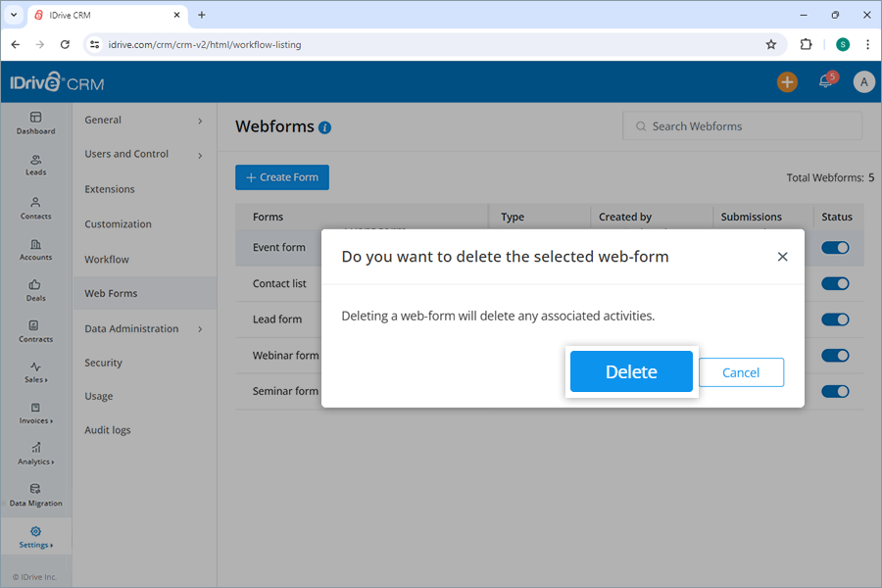Expand the Data Administration section

coord(144,327)
